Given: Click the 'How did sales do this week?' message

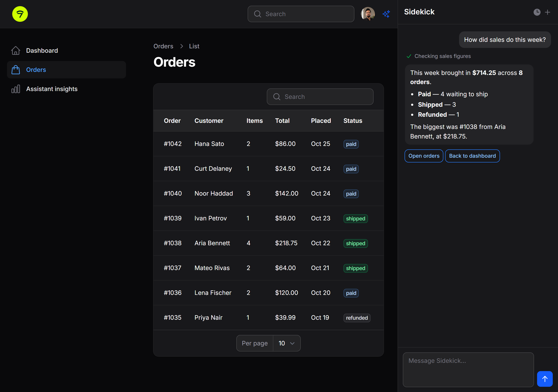Looking at the screenshot, I should point(505,40).
